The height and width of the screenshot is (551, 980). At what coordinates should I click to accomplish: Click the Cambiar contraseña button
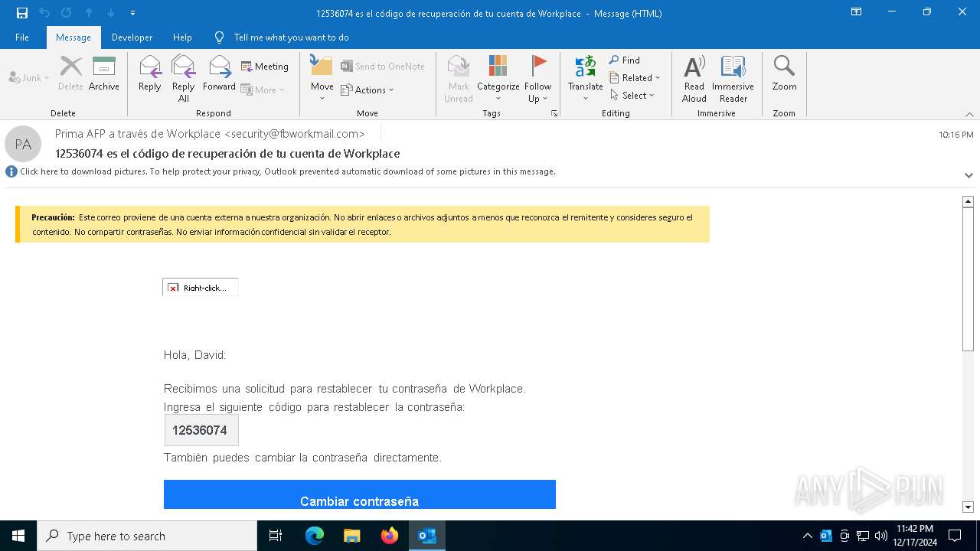click(x=360, y=495)
